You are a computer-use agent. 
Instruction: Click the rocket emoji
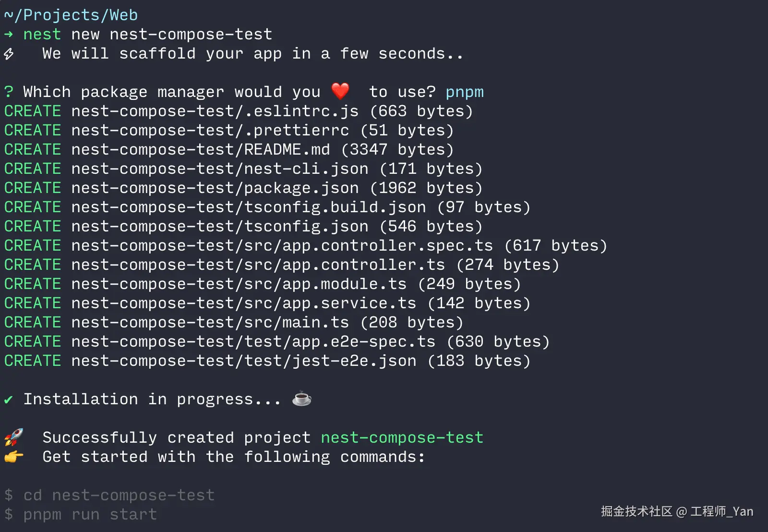tap(14, 437)
